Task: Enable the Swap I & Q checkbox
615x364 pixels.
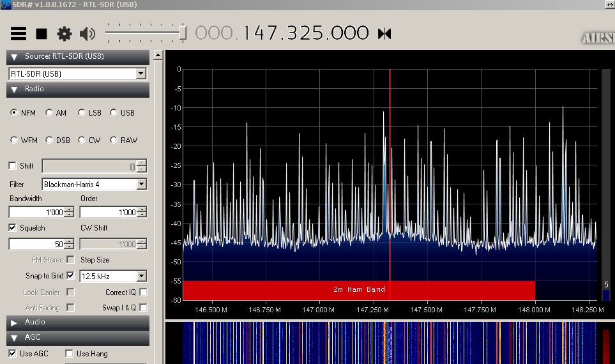Action: tap(144, 308)
